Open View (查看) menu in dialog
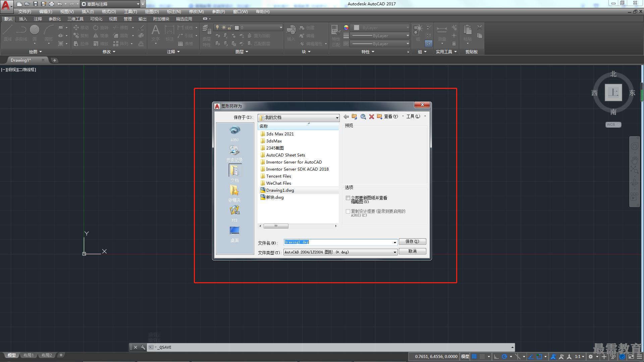644x362 pixels. pos(391,117)
